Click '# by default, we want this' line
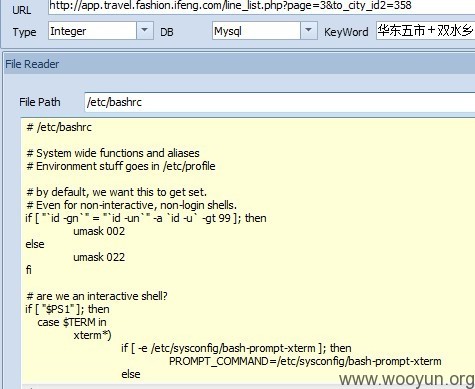Viewport: 475px width, 389px height. tap(116, 192)
